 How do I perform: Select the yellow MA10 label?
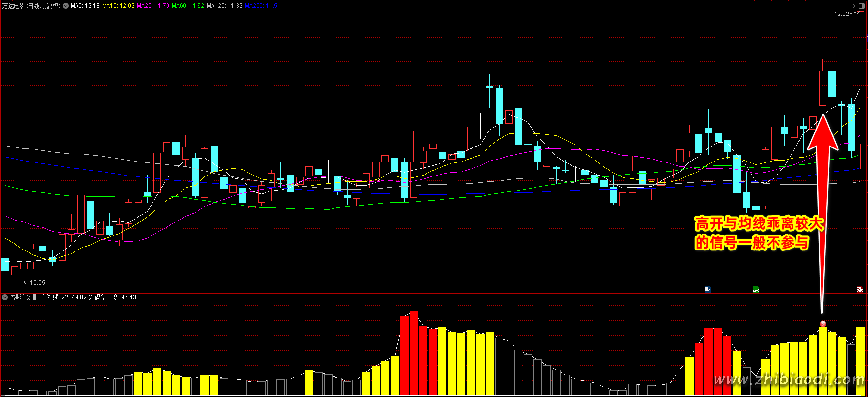pos(118,6)
